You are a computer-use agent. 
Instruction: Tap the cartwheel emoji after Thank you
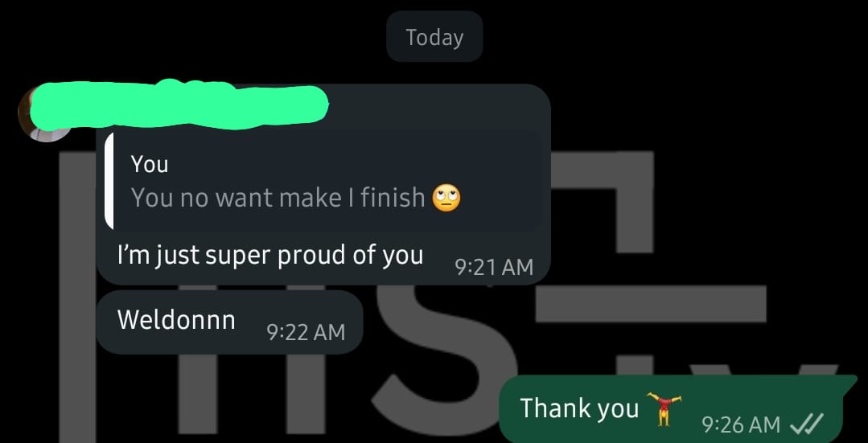[x=664, y=408]
